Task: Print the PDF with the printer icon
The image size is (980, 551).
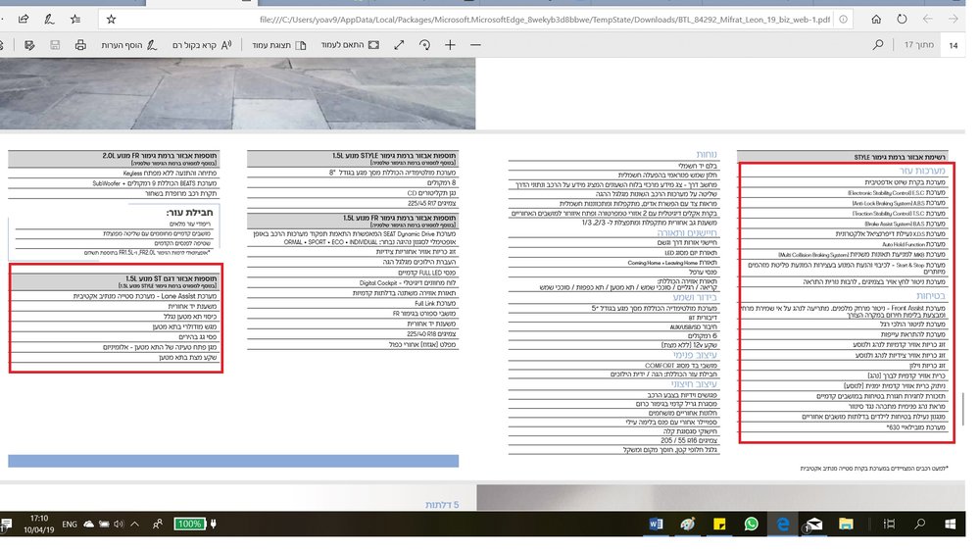Action: tap(80, 45)
